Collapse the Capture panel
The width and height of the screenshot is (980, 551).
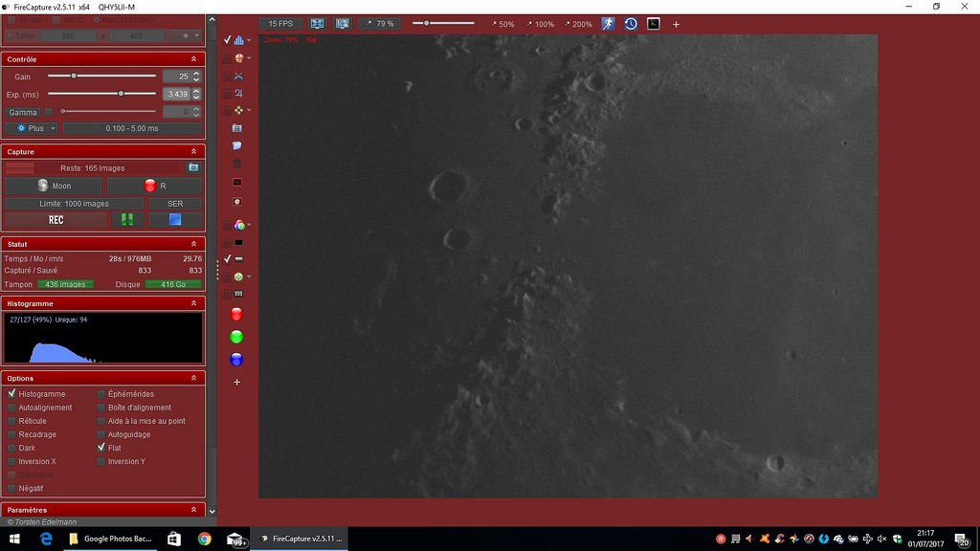(x=193, y=152)
